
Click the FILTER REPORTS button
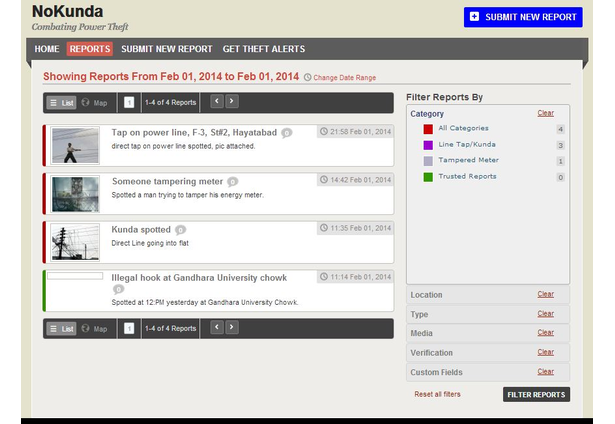click(537, 395)
